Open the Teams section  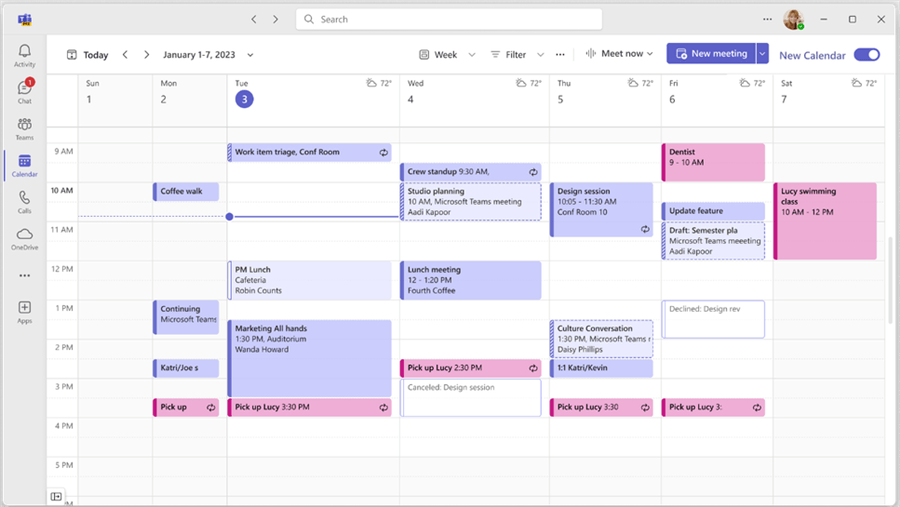(x=24, y=129)
